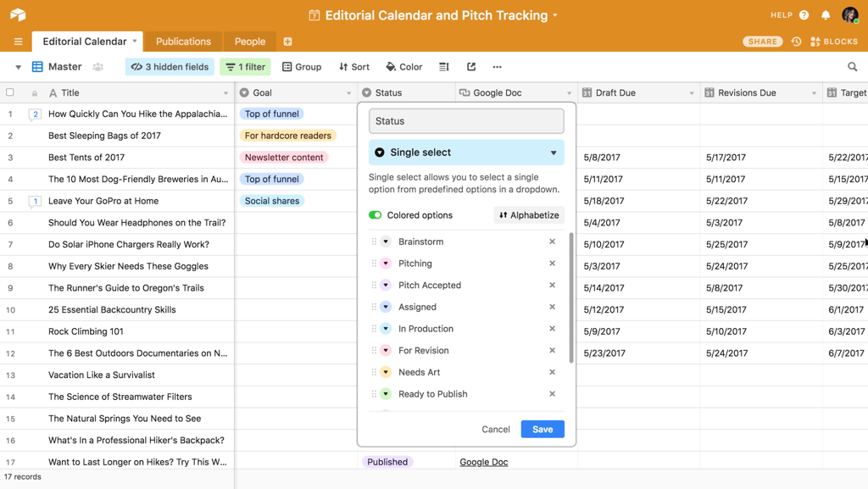Switch to the Publications tab
868x489 pixels.
[x=183, y=41]
